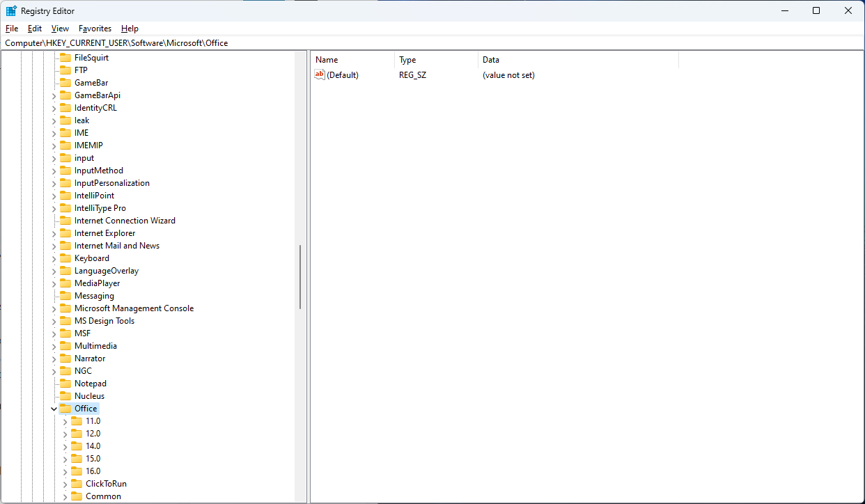The height and width of the screenshot is (504, 865).
Task: Sort values by Data column header
Action: point(578,60)
